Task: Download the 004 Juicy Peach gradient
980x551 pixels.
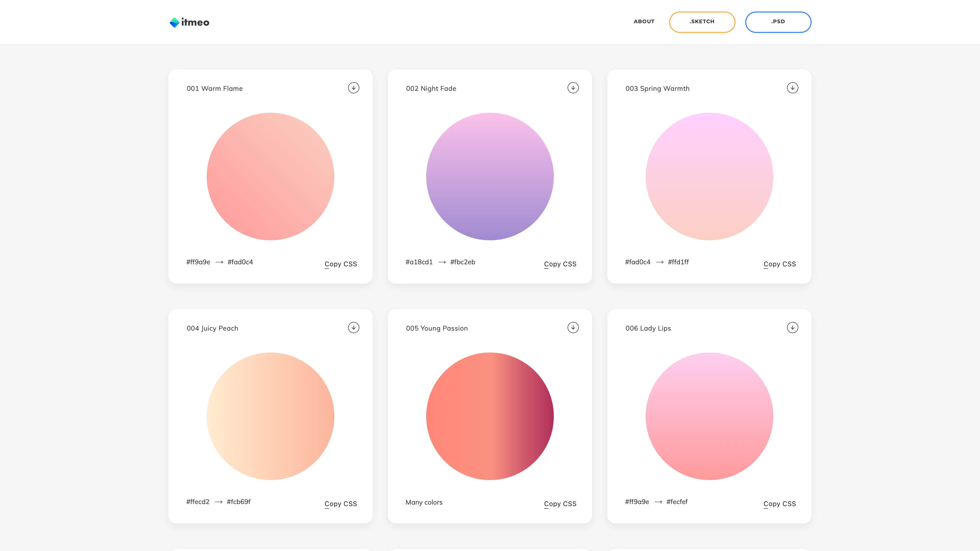Action: click(353, 327)
